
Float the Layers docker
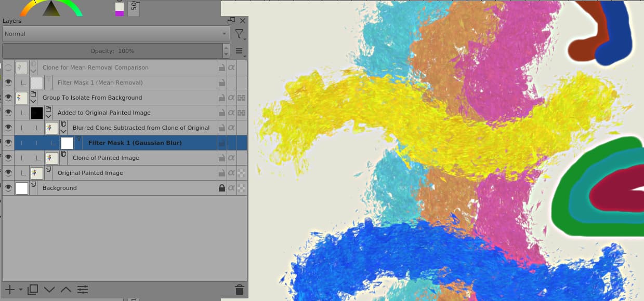pos(231,21)
